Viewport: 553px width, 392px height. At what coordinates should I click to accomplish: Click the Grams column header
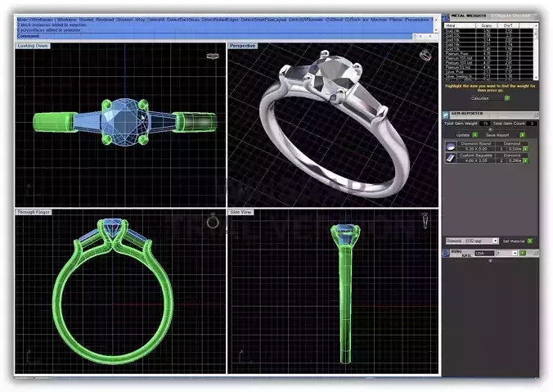(487, 25)
